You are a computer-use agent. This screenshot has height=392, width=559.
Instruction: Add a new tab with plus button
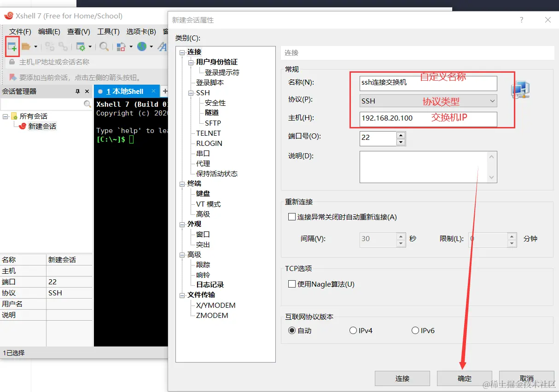point(165,91)
